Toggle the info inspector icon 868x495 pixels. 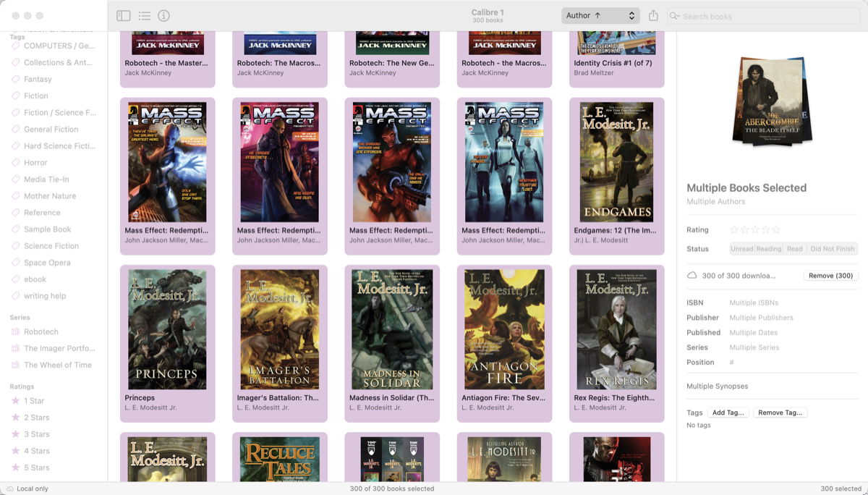164,15
